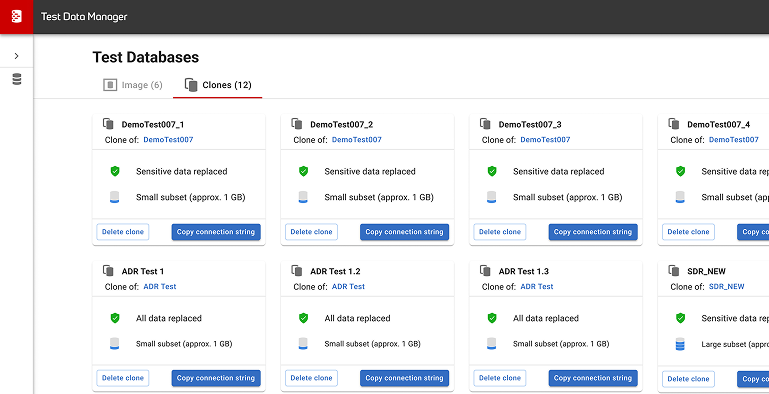Viewport: 769px width, 394px height.
Task: Click the clone icon beside SDR_NEW title
Action: coord(674,271)
